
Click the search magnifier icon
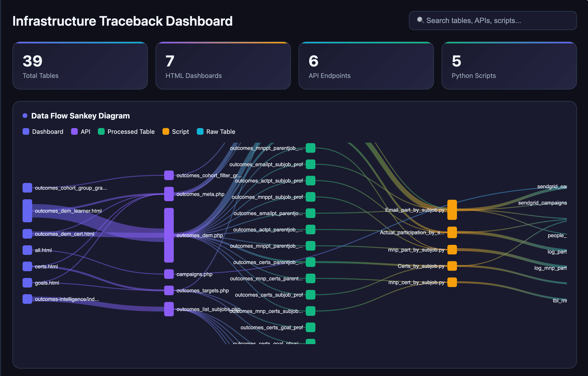pyautogui.click(x=420, y=20)
